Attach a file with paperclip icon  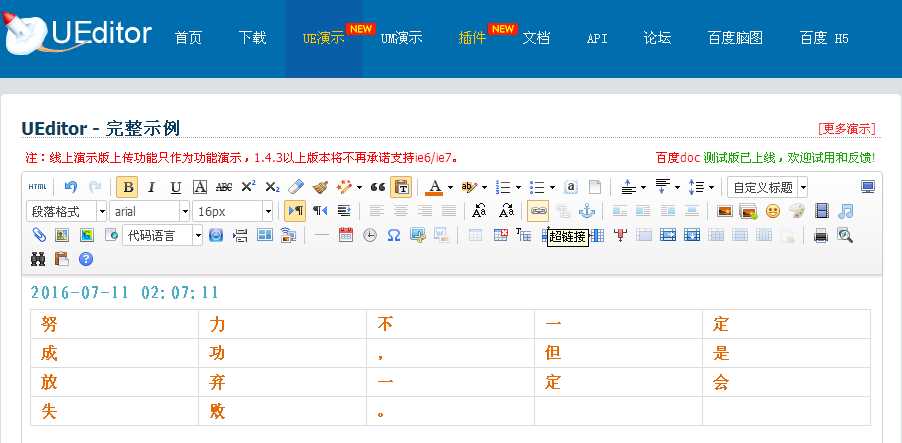(39, 235)
